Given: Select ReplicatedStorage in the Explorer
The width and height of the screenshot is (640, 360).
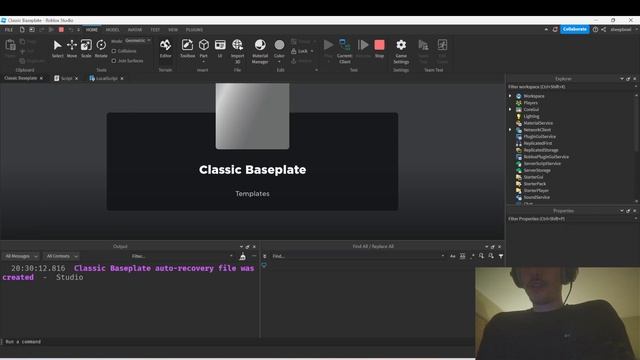Looking at the screenshot, I should coord(540,150).
